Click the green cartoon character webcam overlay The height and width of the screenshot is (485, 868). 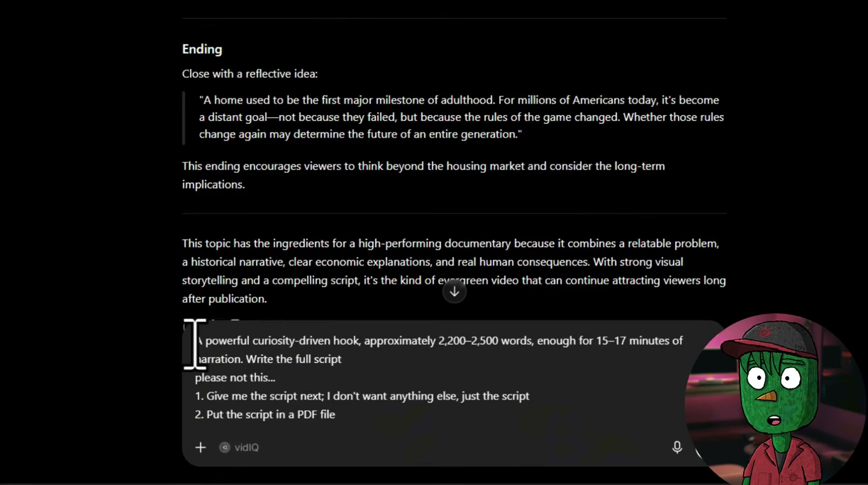tap(775, 399)
